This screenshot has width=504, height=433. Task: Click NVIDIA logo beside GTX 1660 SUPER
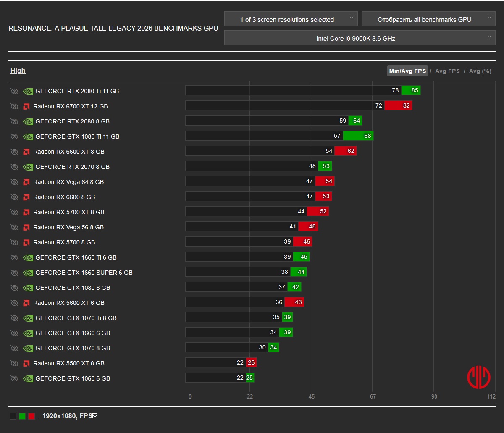coord(28,273)
